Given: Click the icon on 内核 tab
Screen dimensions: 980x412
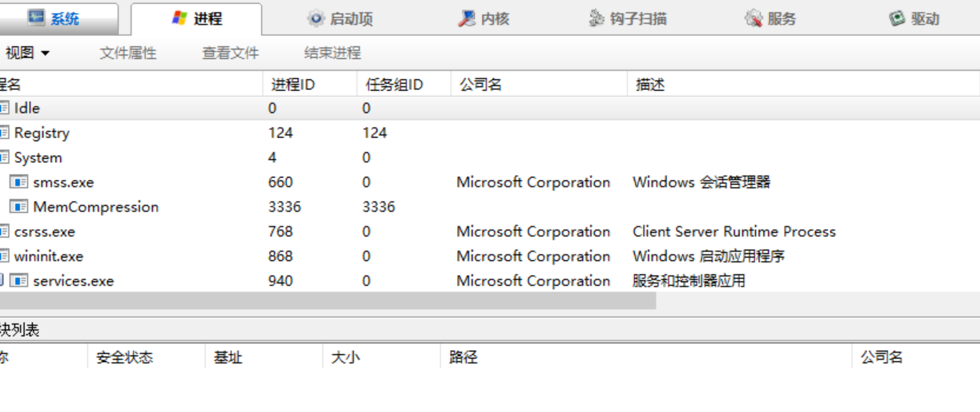Looking at the screenshot, I should [x=467, y=18].
